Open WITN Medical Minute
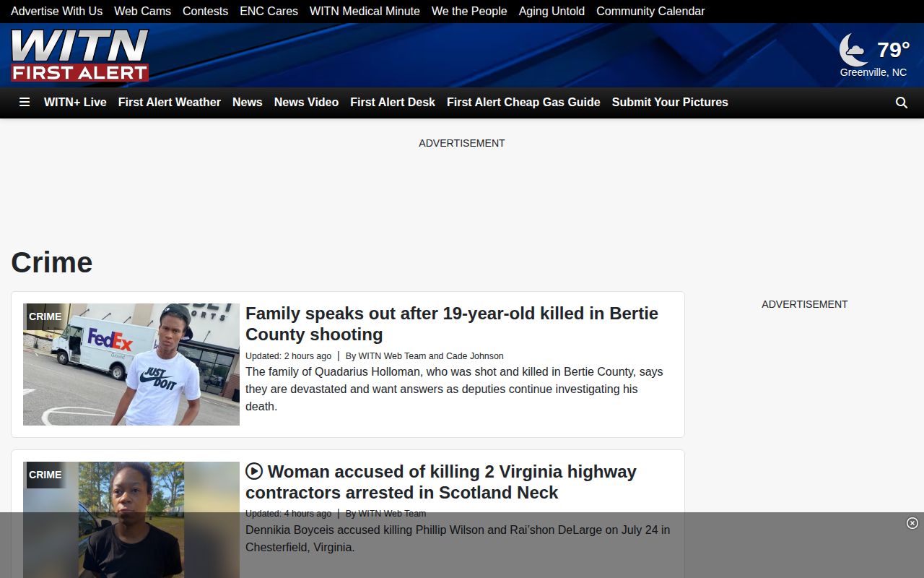The width and height of the screenshot is (924, 578). pos(365,11)
